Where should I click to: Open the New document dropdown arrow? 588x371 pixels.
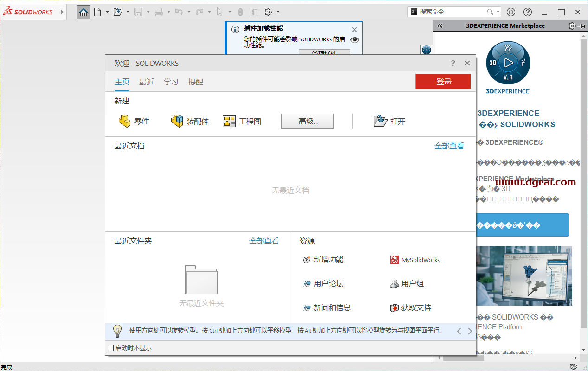(107, 12)
